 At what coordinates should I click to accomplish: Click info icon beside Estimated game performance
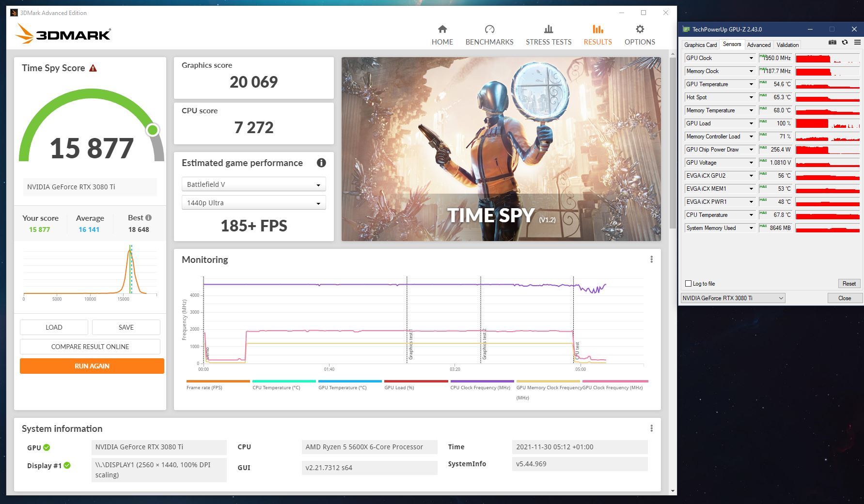321,163
